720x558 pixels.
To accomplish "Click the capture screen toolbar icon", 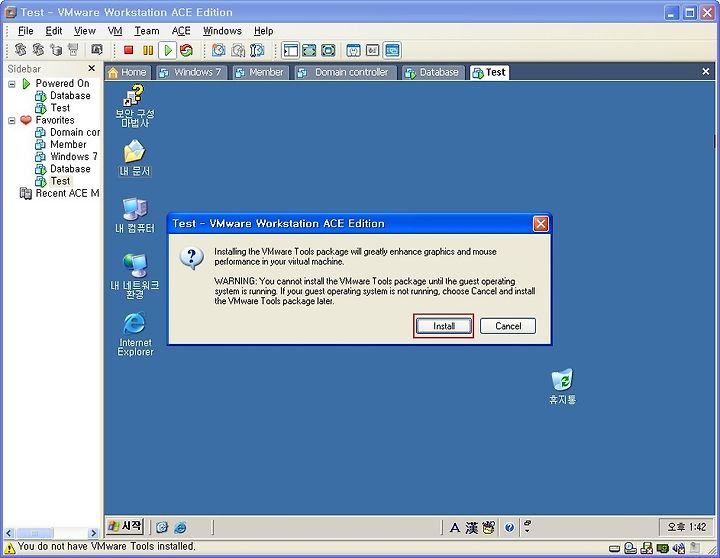I will 97,49.
